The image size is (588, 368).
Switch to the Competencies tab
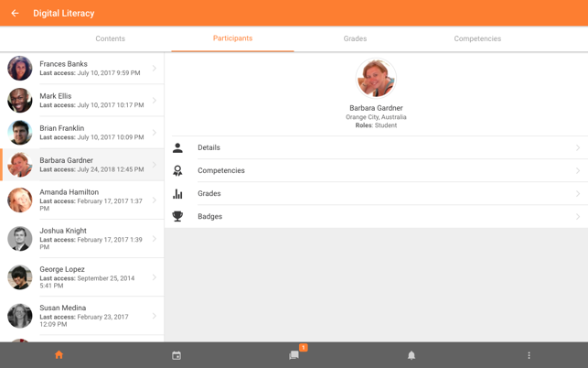tap(477, 38)
